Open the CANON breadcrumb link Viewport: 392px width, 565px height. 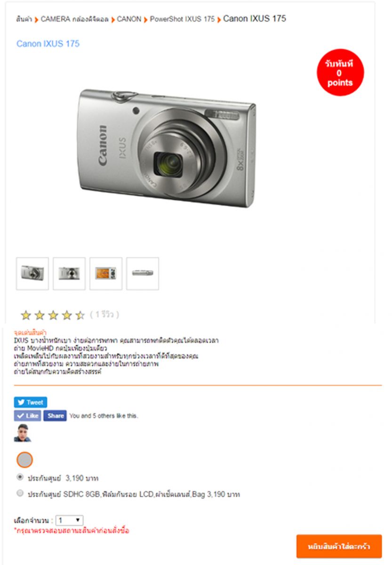[x=129, y=19]
